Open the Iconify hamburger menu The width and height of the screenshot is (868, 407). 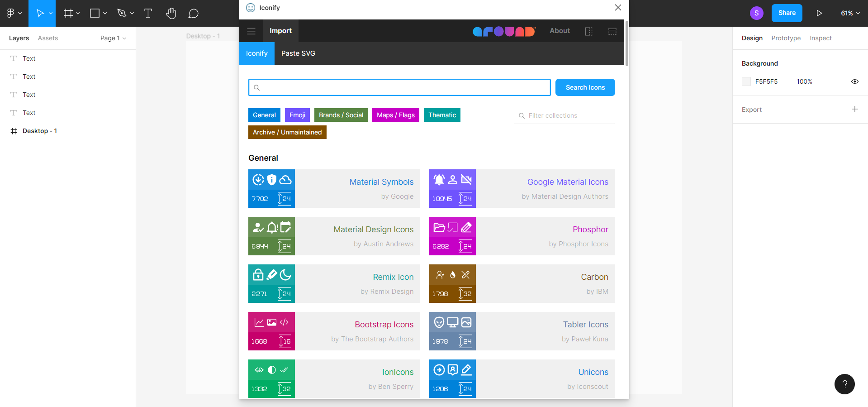click(x=251, y=31)
